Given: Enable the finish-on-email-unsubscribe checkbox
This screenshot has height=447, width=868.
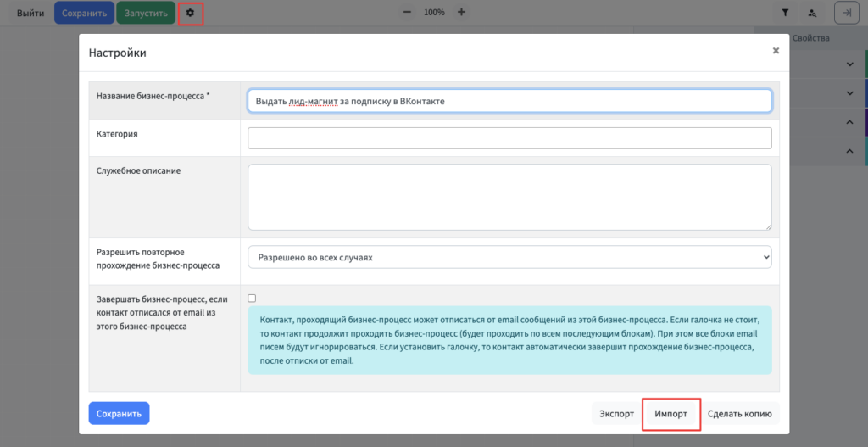Looking at the screenshot, I should click(x=252, y=298).
